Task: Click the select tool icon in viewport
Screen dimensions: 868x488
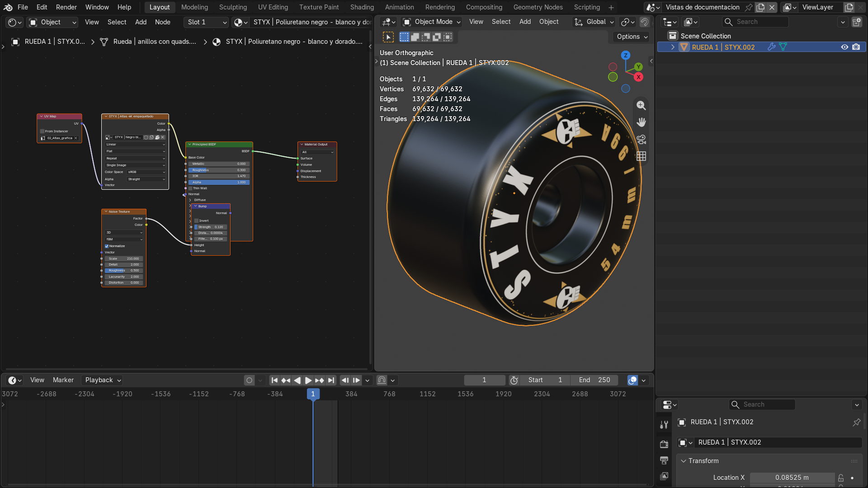Action: click(388, 37)
